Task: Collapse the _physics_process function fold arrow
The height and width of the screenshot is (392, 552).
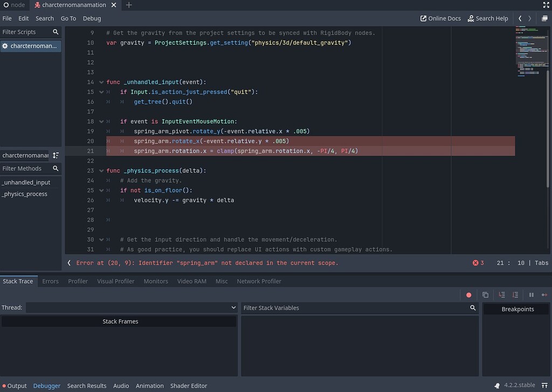Action: click(x=101, y=170)
